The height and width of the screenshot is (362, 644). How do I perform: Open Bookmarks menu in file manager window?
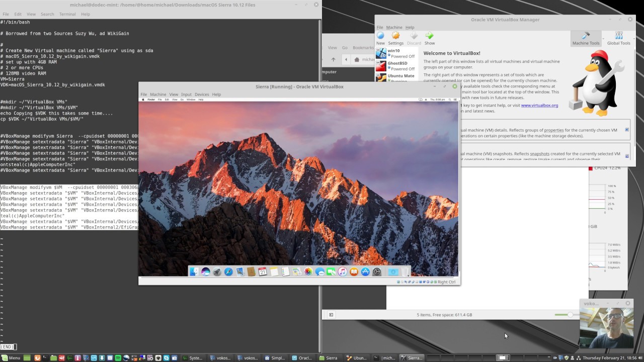tap(363, 48)
